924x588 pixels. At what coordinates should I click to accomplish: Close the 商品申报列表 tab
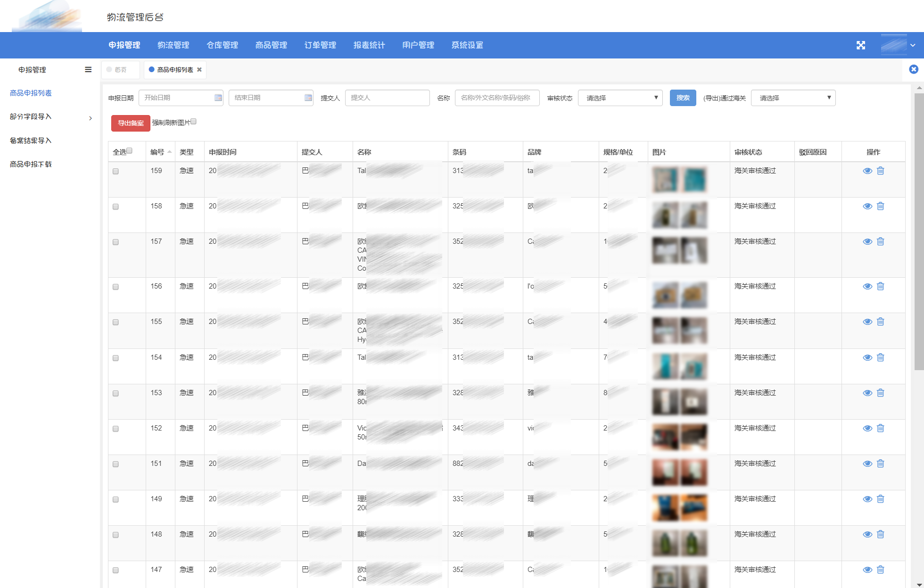coord(199,69)
